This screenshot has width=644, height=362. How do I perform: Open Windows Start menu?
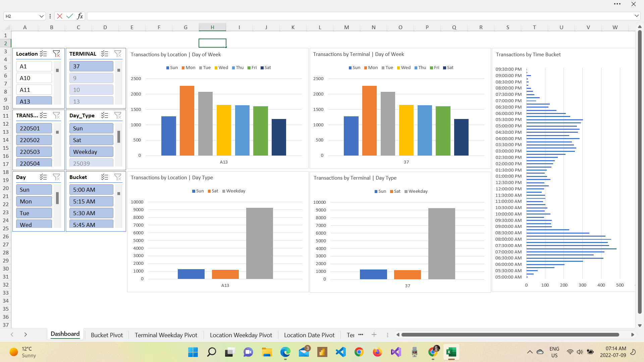click(193, 352)
